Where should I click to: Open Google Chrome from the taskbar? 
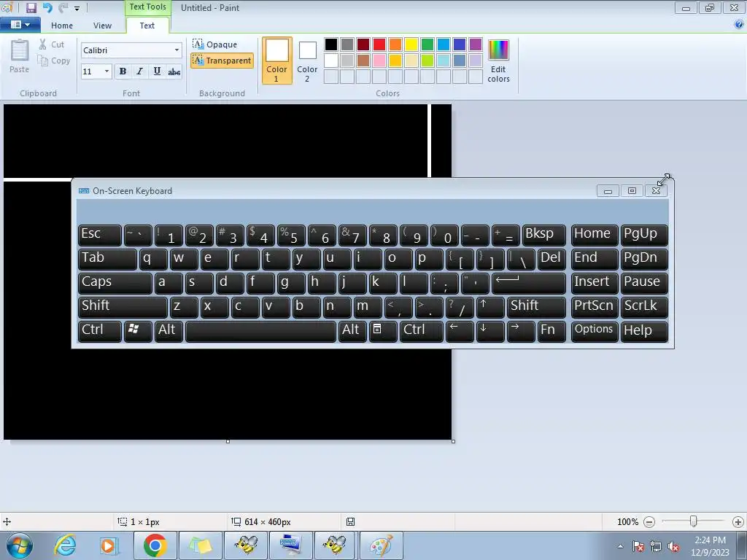coord(155,545)
